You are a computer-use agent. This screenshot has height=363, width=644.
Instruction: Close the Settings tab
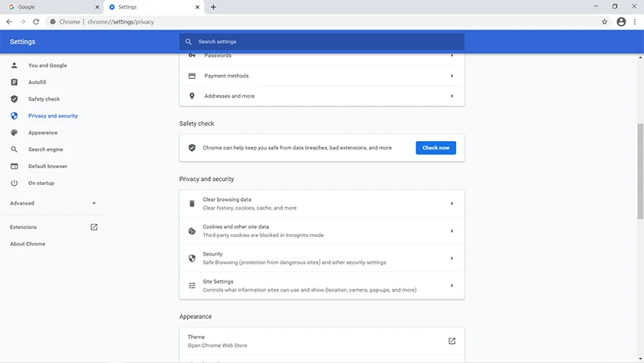(197, 7)
